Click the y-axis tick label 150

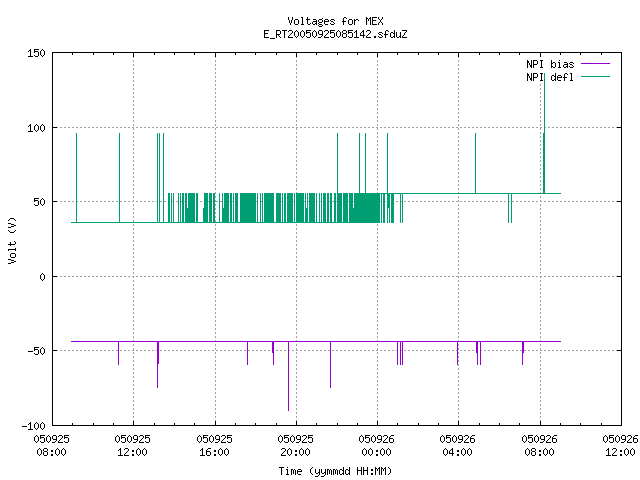point(36,53)
